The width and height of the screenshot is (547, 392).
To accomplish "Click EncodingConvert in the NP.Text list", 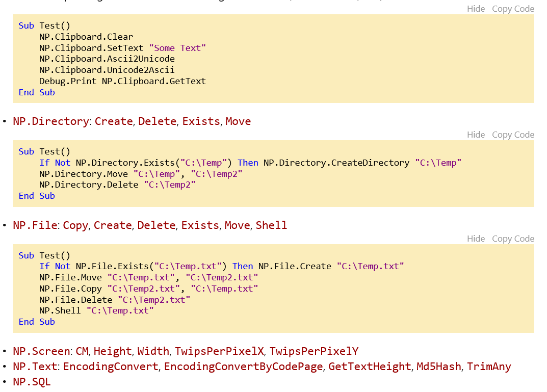I will (111, 366).
